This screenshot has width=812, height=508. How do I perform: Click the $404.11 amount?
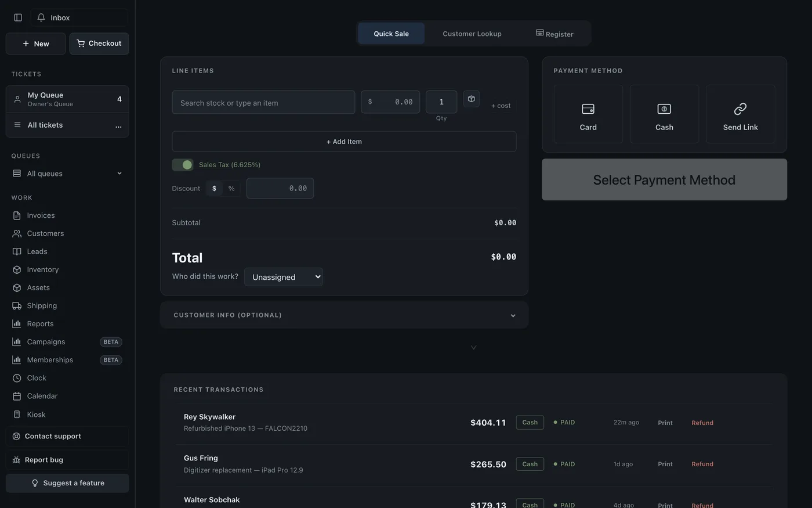pyautogui.click(x=488, y=423)
